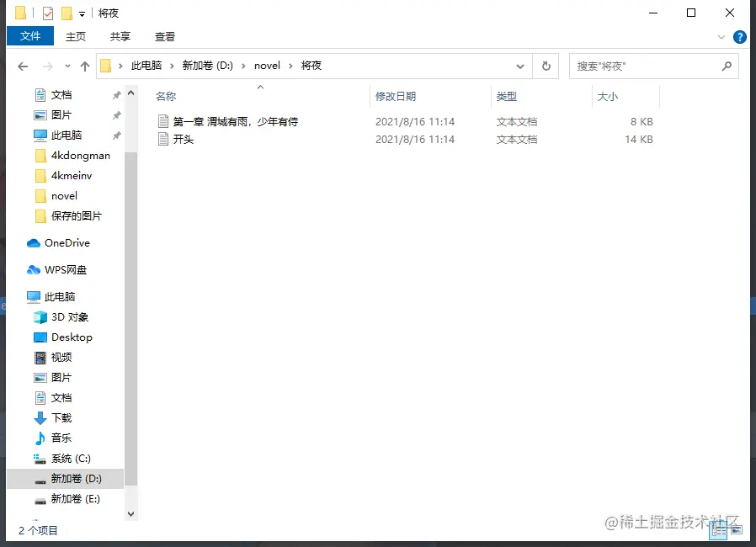Open the 4kdongman folder in sidebar
756x547 pixels.
coord(81,156)
